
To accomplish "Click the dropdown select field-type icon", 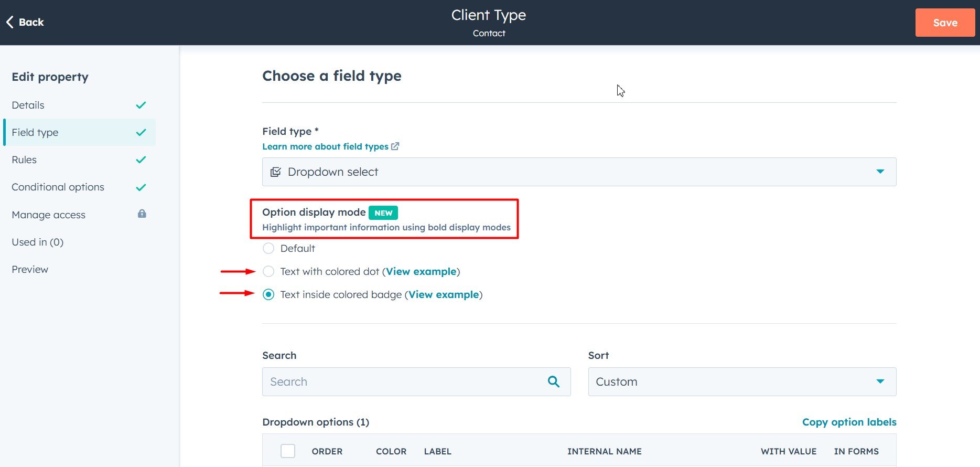I will pos(275,172).
